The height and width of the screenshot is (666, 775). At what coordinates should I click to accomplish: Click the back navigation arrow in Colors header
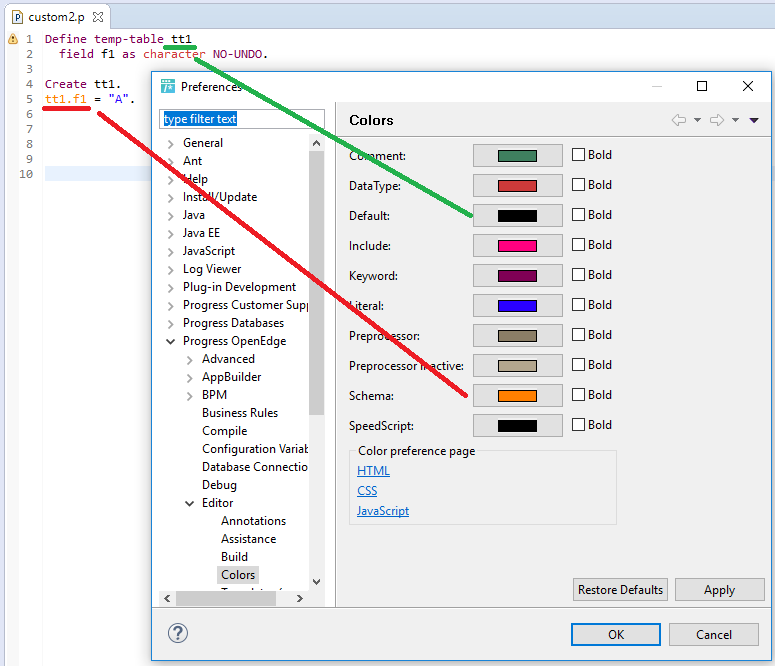coord(679,120)
